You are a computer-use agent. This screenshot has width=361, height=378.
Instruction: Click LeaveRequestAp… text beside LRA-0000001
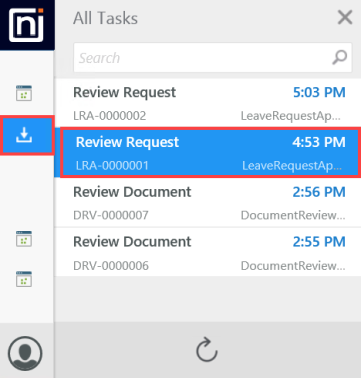[292, 166]
